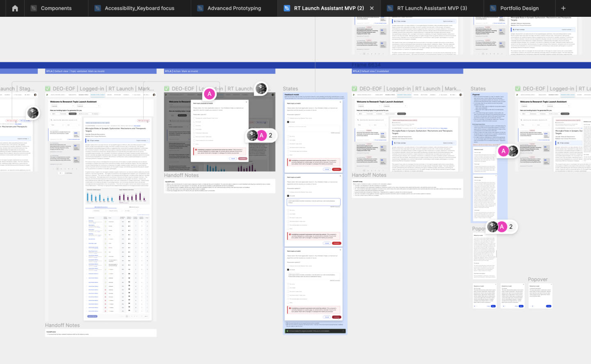This screenshot has height=364, width=591.
Task: Switch to Accessibility_Keyboard focus tab
Action: click(139, 8)
